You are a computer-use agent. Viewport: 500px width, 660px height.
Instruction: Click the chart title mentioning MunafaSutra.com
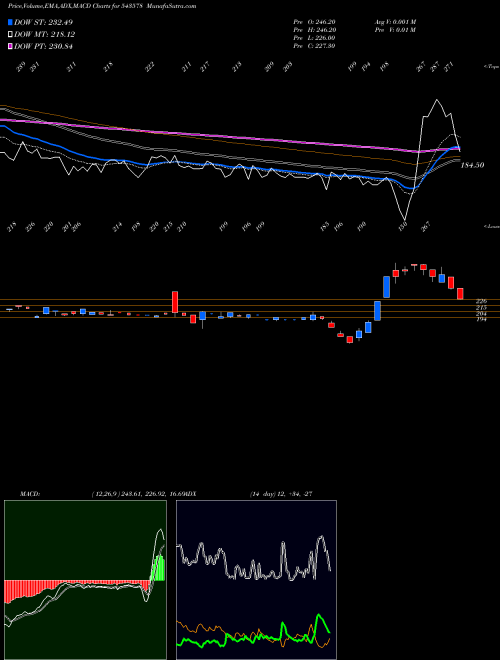click(102, 6)
